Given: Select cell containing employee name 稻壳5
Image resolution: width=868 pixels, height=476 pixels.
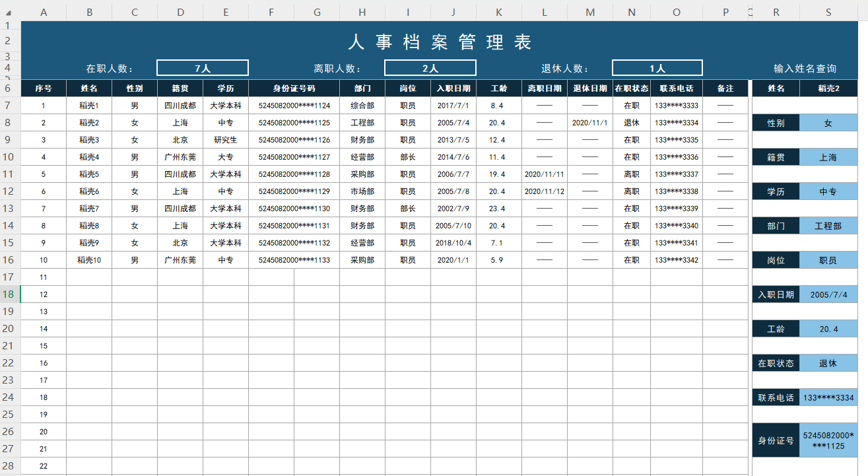Looking at the screenshot, I should coord(89,174).
